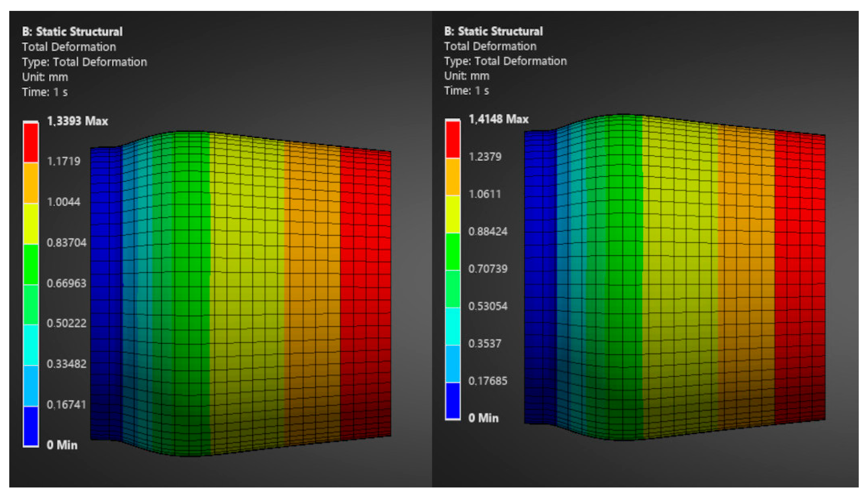Pick the '0.17685' legend value
The image size is (868, 504).
coord(488,381)
